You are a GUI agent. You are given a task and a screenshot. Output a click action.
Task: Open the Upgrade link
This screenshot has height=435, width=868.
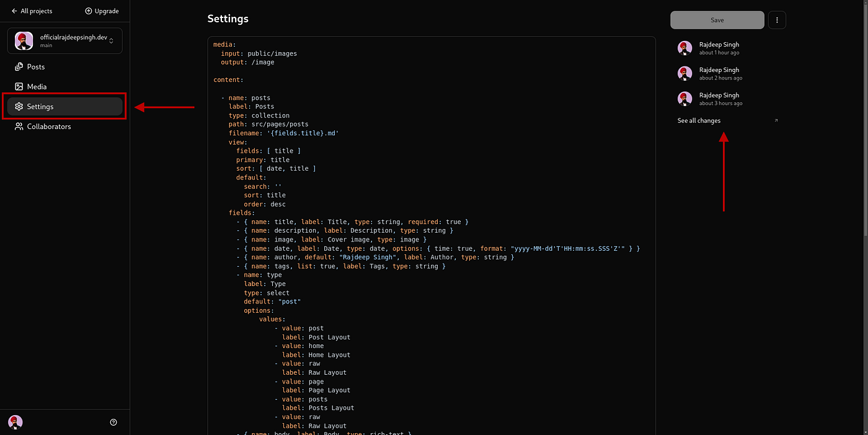coord(102,11)
